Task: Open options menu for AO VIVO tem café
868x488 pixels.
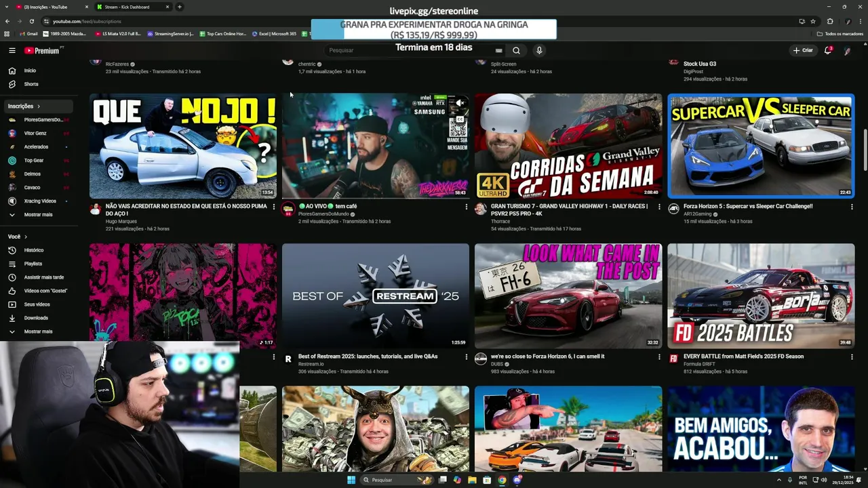Action: point(467,207)
